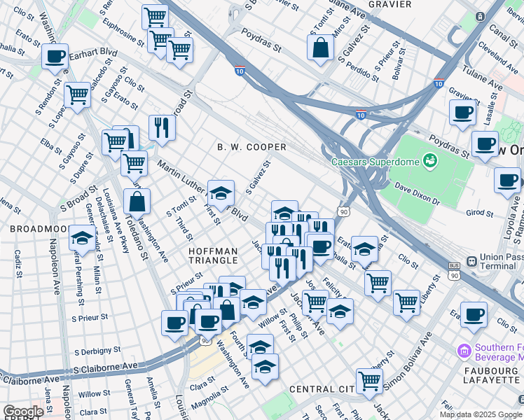Screen dimensions: 524x420
Task: Open the Southern Food Beverage Museum pin
Action: click(x=464, y=351)
